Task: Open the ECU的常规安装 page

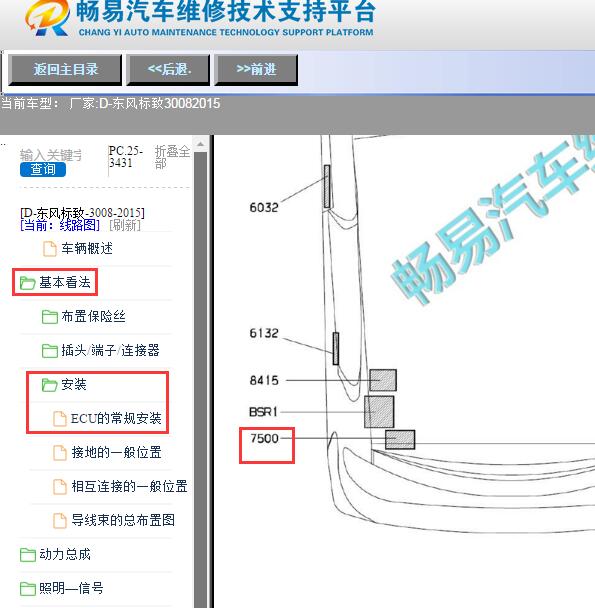Action: (x=116, y=418)
